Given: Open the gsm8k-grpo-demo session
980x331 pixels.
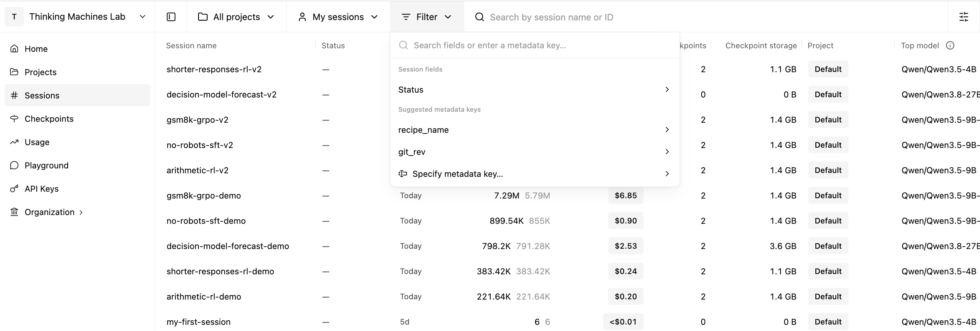Looking at the screenshot, I should click(204, 195).
